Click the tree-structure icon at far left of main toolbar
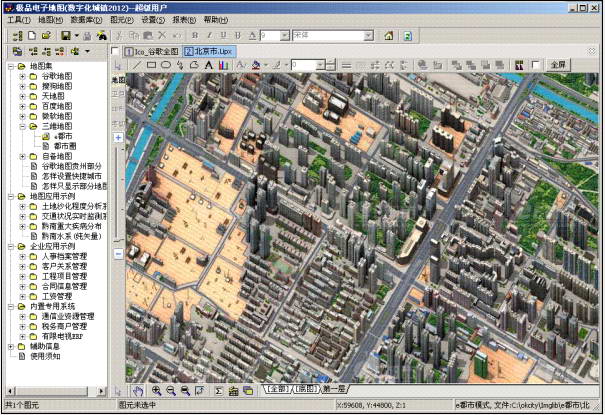 (17, 36)
